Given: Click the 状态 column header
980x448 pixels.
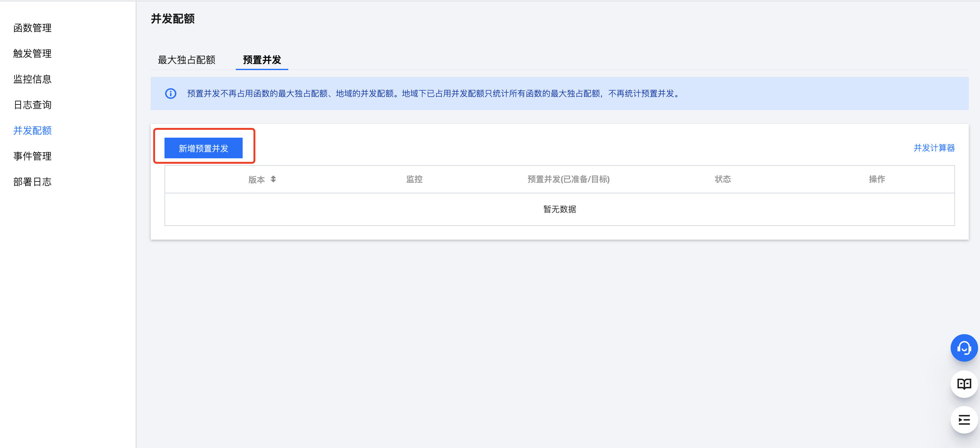Looking at the screenshot, I should tap(722, 179).
